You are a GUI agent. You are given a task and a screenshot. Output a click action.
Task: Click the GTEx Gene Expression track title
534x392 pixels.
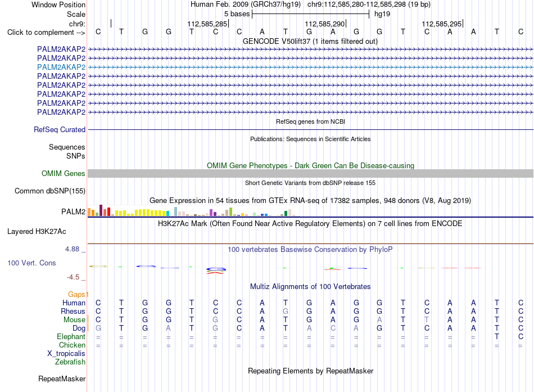(310, 200)
